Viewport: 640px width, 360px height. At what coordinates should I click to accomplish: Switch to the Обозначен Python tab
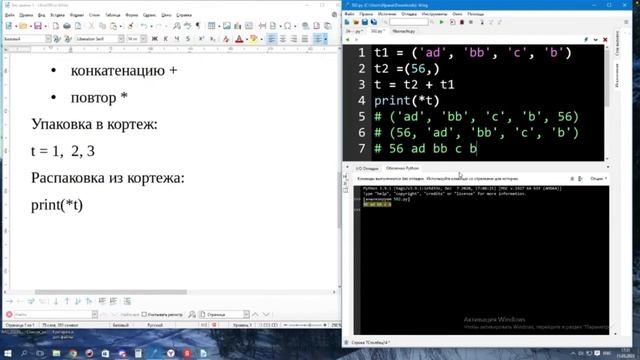402,168
